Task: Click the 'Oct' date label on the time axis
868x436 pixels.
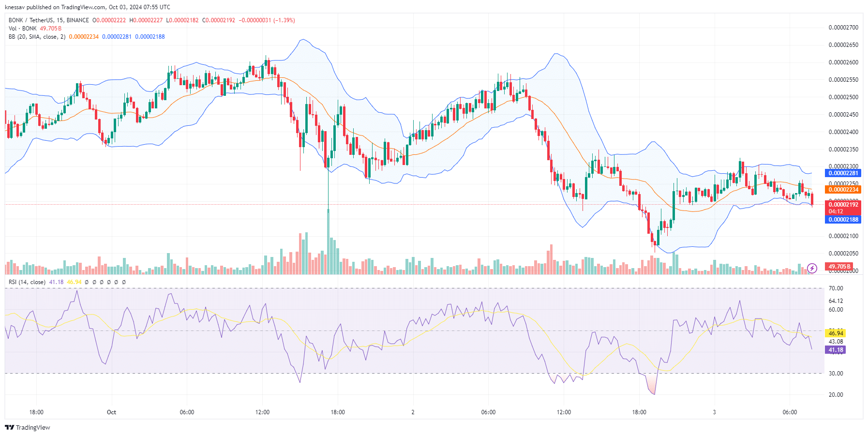Action: coord(111,412)
